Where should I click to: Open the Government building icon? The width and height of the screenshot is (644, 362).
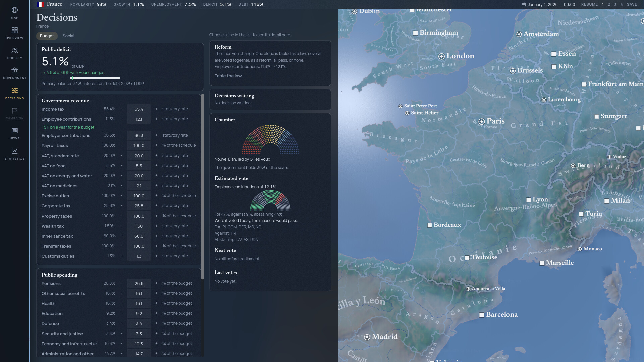(x=14, y=70)
